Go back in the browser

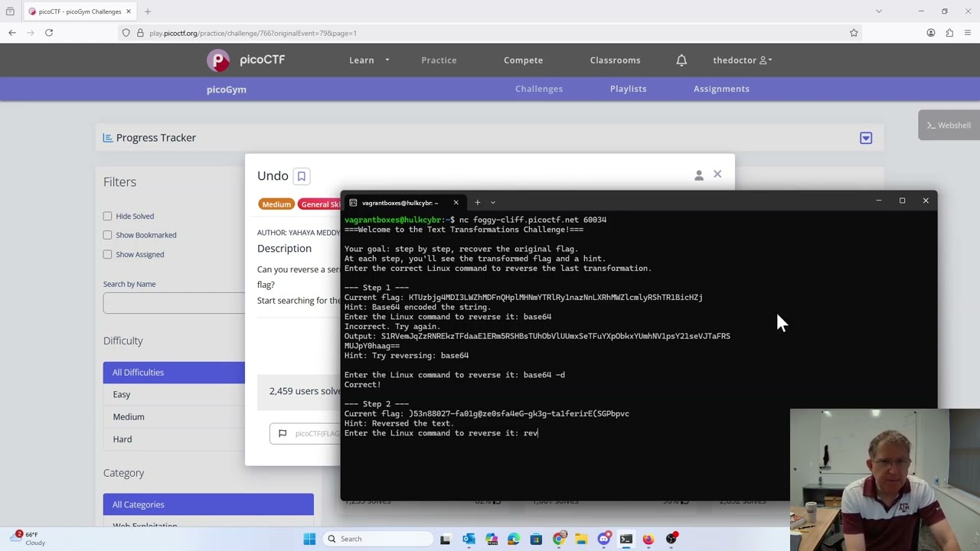(12, 33)
